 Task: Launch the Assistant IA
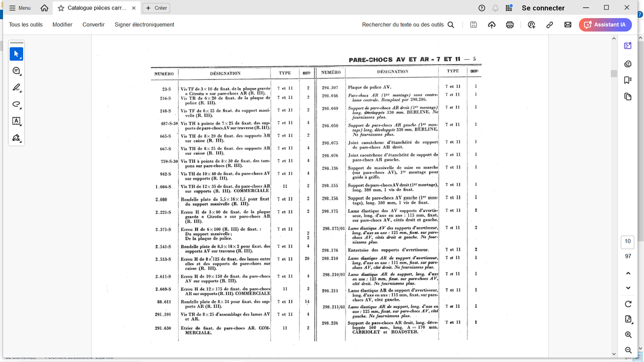[x=605, y=25]
